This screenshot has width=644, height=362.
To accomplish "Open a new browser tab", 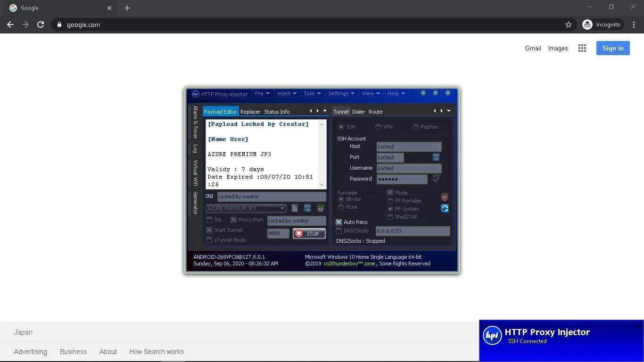I will [x=127, y=8].
